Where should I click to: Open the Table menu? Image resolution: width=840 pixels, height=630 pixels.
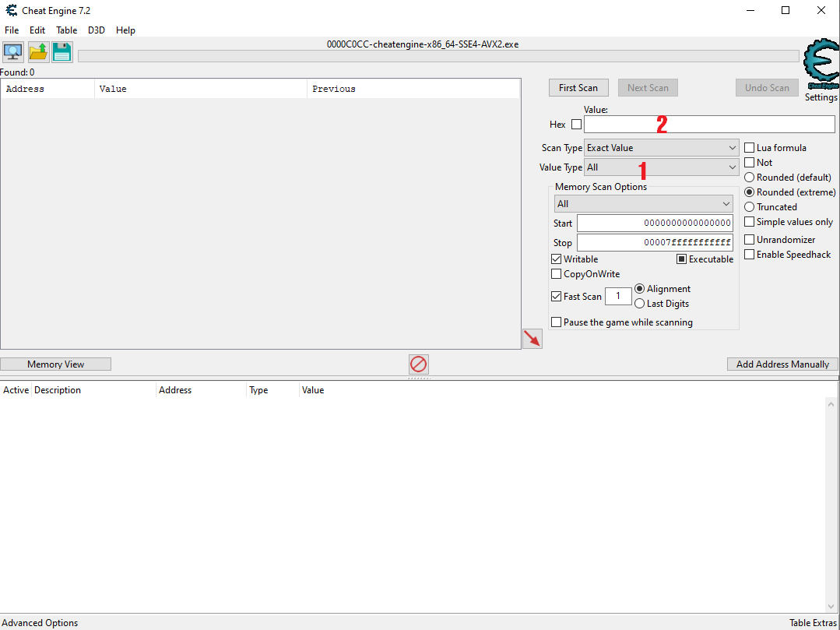66,30
